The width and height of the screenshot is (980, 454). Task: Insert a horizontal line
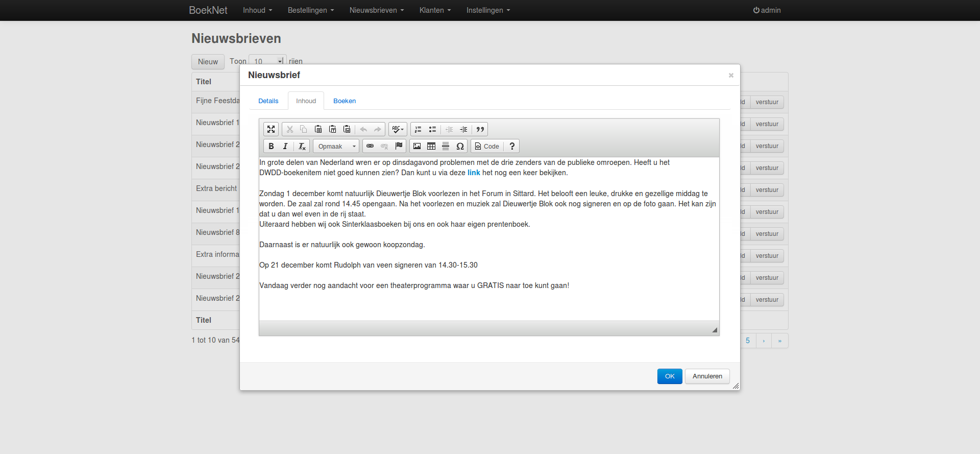tap(446, 146)
